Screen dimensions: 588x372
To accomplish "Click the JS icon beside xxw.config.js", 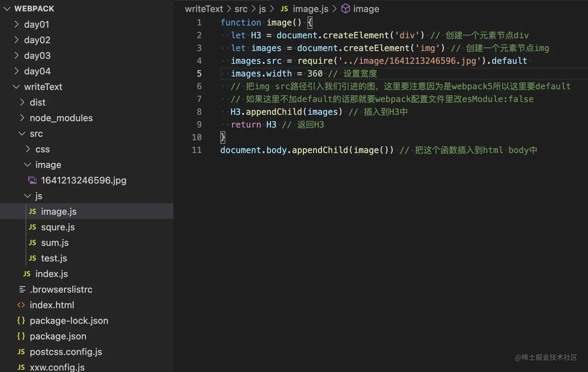I will (21, 367).
